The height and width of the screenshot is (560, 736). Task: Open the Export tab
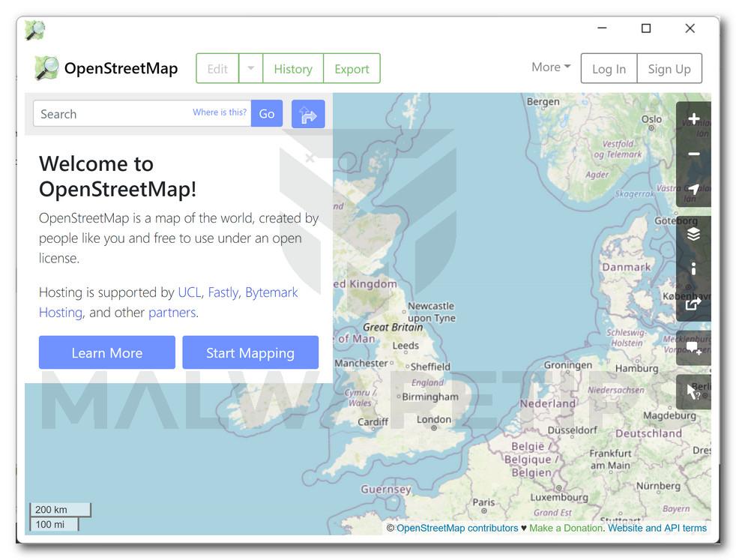[352, 68]
